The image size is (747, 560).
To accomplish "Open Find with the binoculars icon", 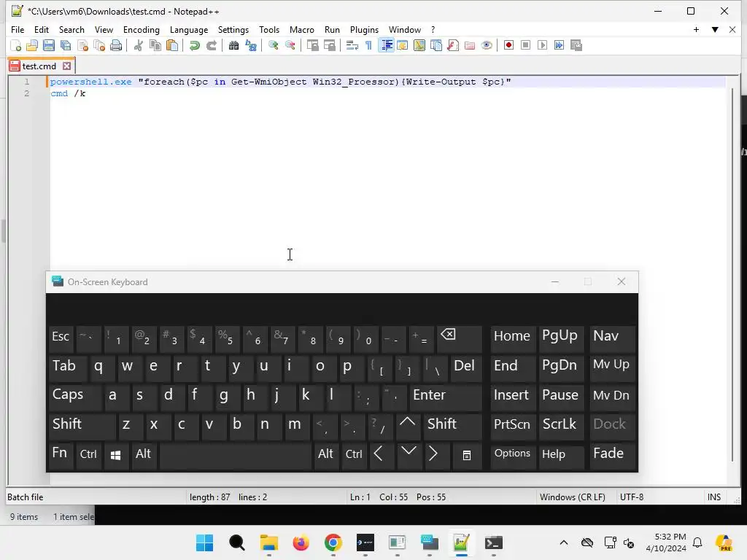I will pos(233,45).
